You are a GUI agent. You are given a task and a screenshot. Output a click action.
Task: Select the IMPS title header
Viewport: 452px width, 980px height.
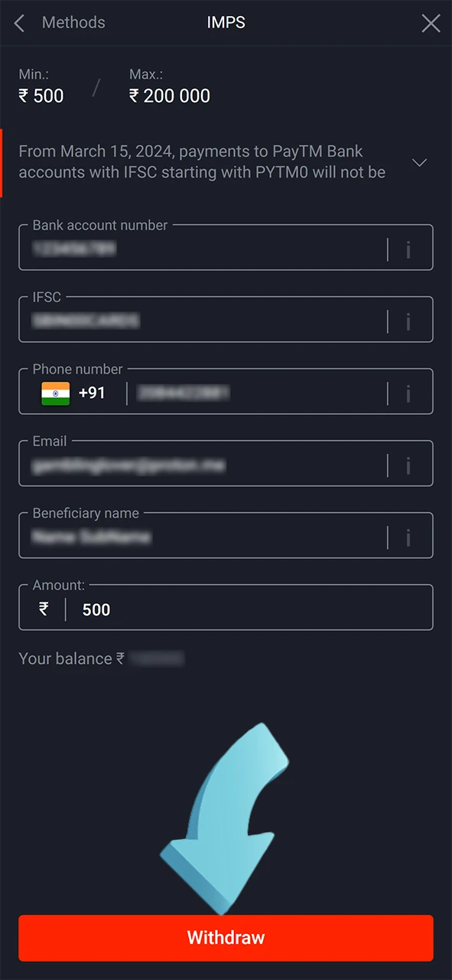click(226, 23)
